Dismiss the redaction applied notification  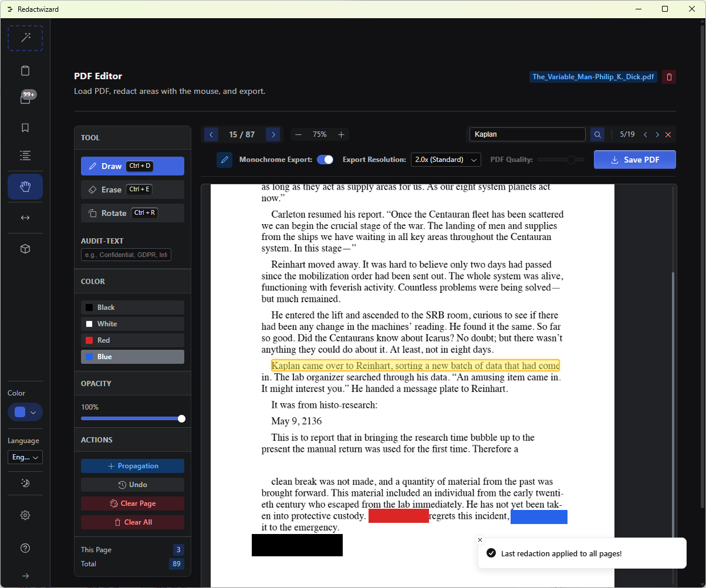(x=480, y=540)
